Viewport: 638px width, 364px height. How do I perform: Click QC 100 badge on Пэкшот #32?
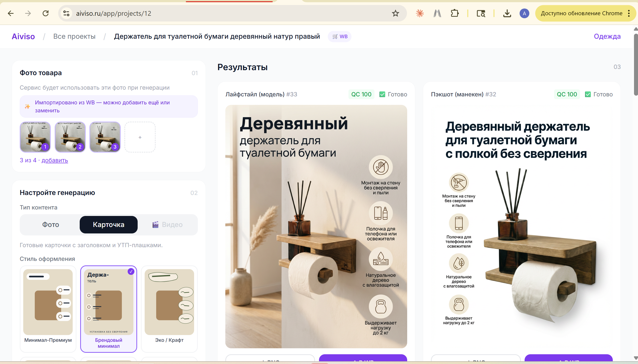pyautogui.click(x=567, y=94)
